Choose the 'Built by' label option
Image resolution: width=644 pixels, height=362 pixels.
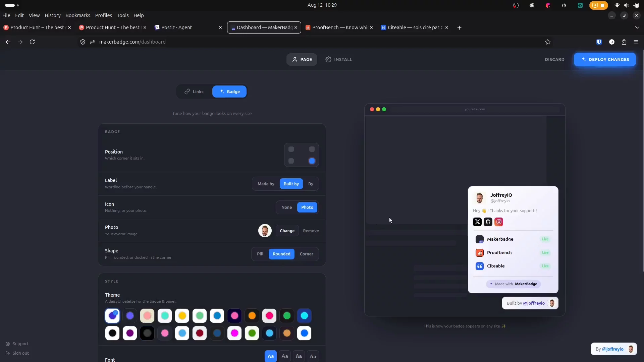(291, 184)
